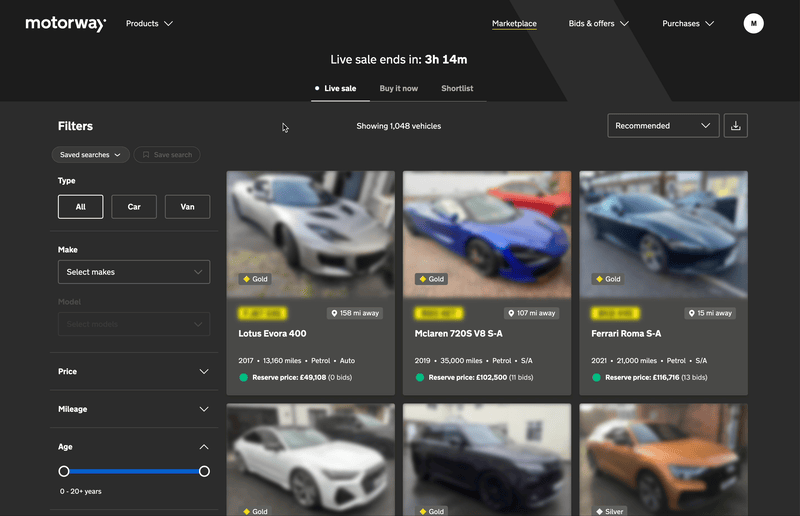The image size is (800, 516).
Task: Open the Purchases menu
Action: [x=688, y=23]
